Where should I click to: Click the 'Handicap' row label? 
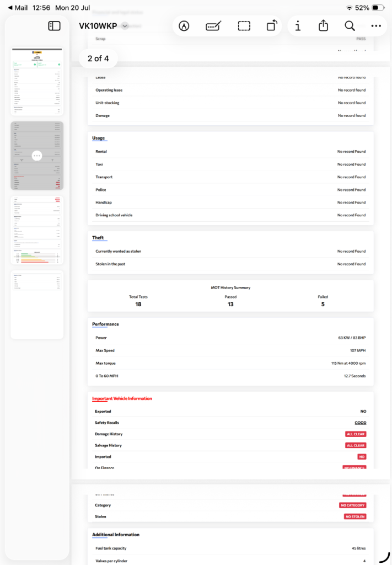click(104, 202)
